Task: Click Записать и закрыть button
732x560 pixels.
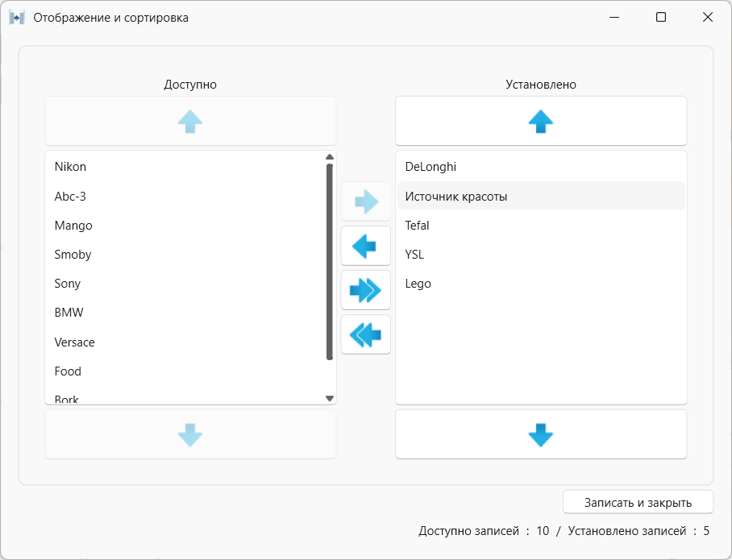Action: coord(638,503)
